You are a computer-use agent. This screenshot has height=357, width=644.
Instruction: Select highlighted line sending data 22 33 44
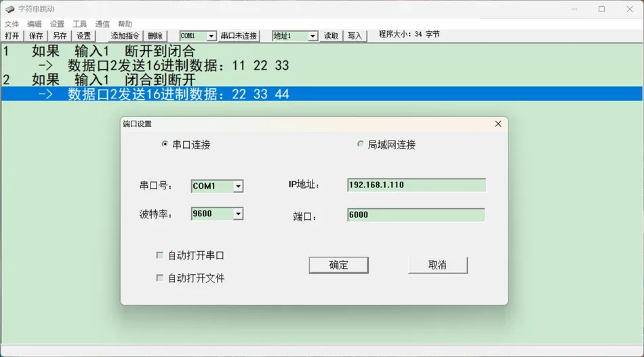pyautogui.click(x=322, y=94)
